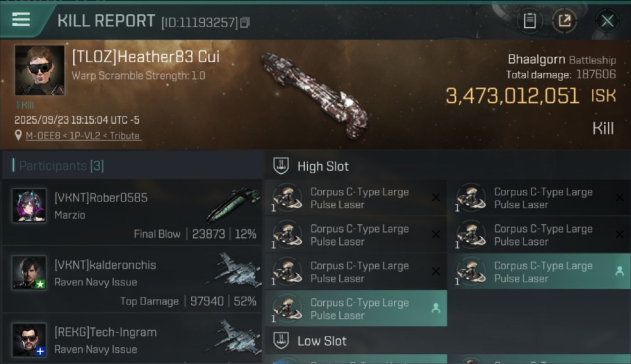
Task: Open the M-OEE8 Tribute location link
Action: (x=83, y=136)
